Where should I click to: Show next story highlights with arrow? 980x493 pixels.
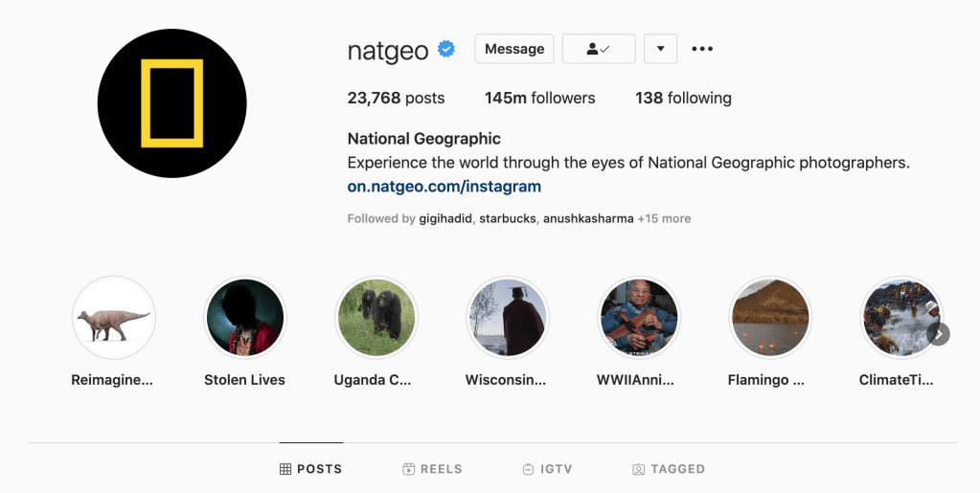[939, 333]
